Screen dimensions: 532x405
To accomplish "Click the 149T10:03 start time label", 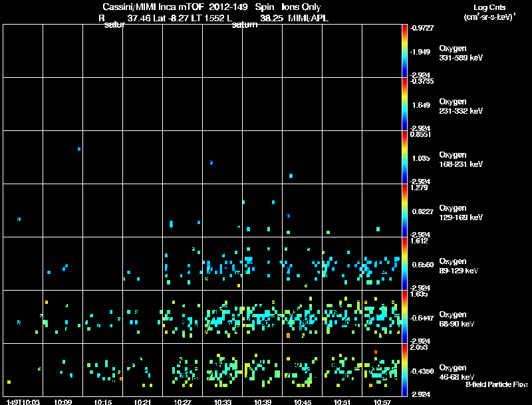I will pos(23,402).
